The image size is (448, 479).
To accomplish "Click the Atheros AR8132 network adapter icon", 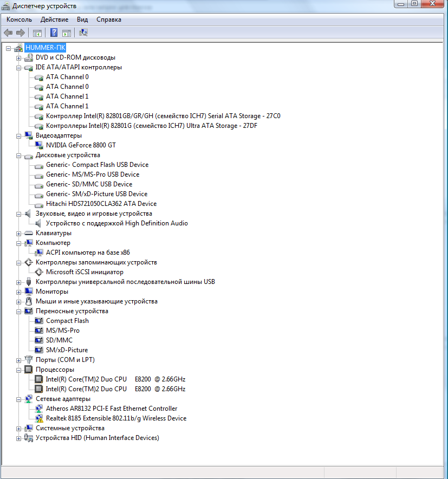I will [x=39, y=409].
